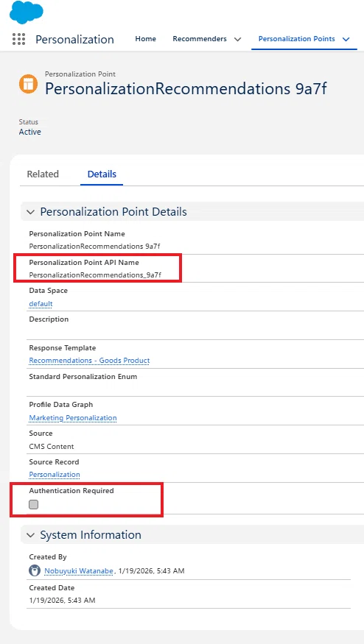Open the Personalization source record link
This screenshot has width=364, height=644.
(x=55, y=475)
